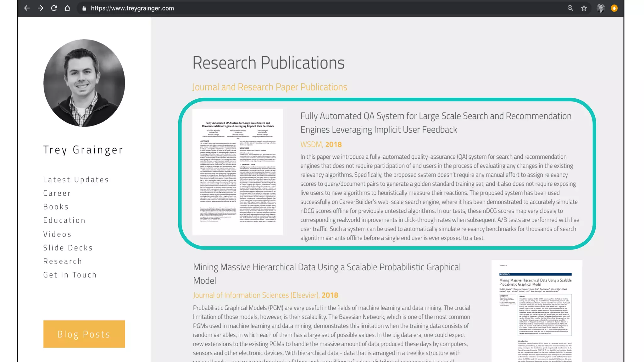Open the browser profile avatar
Image resolution: width=644 pixels, height=362 pixels.
601,8
